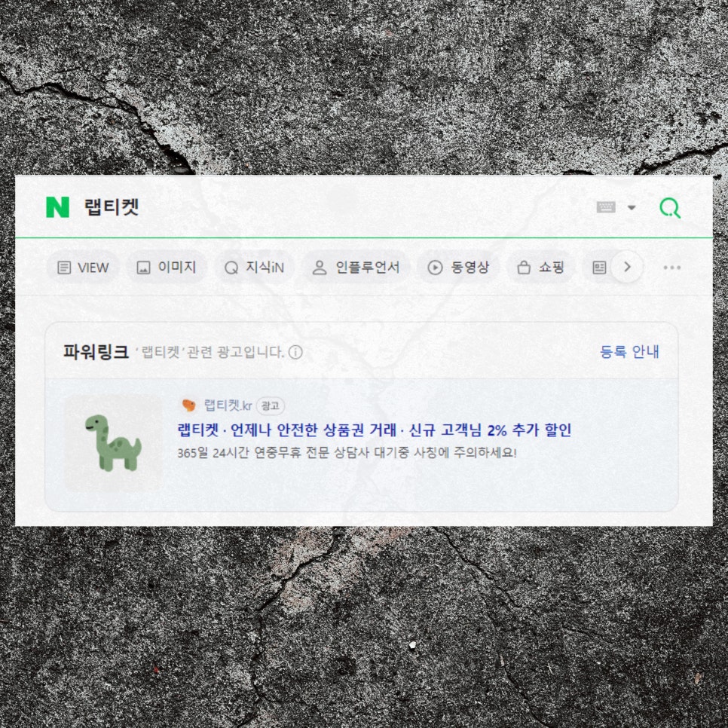Open the 동영상 tab
Screen dimensions: 728x728
point(457,268)
